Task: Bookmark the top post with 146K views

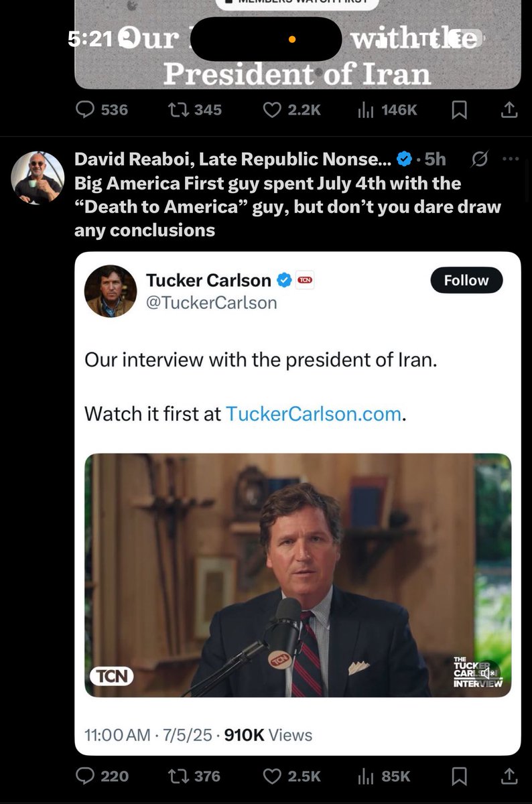Action: (x=459, y=109)
